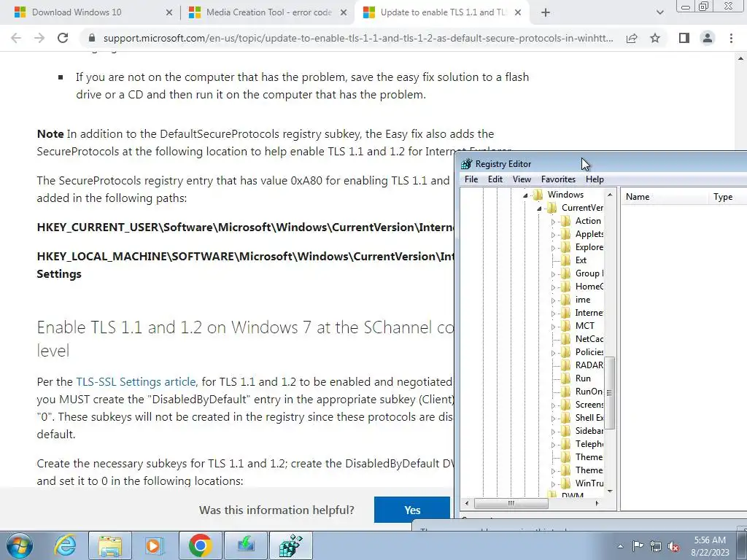Open Windows Explorer from the taskbar

110,545
